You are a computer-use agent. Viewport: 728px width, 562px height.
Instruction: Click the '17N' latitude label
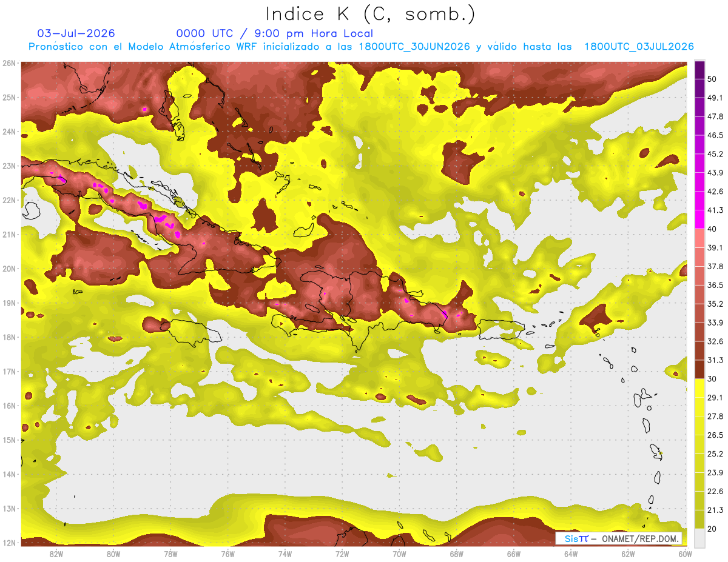click(9, 372)
